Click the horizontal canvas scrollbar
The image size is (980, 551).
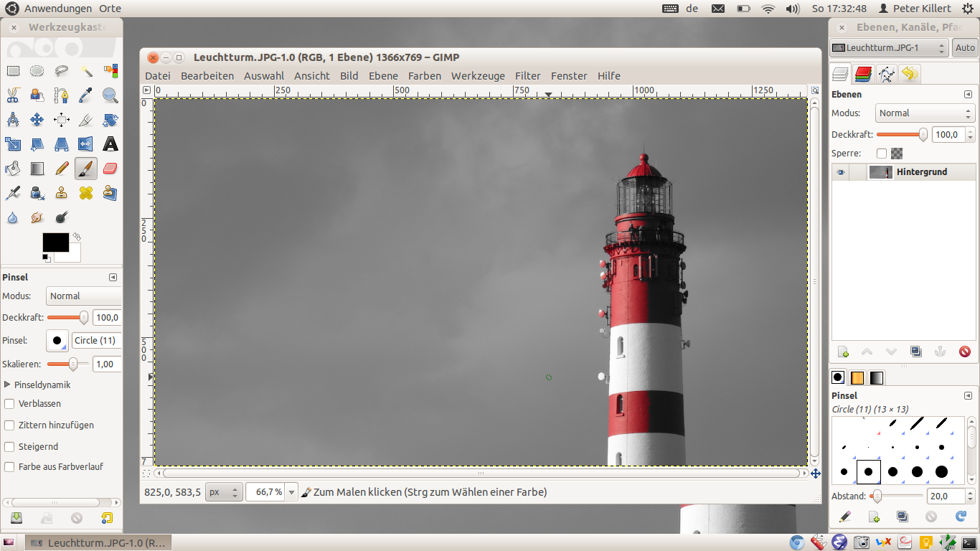click(x=481, y=474)
